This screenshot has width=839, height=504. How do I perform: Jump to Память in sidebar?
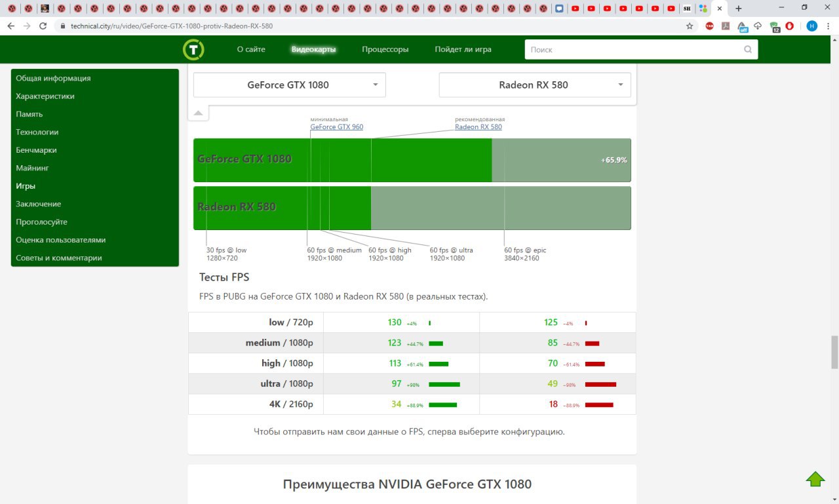point(29,114)
